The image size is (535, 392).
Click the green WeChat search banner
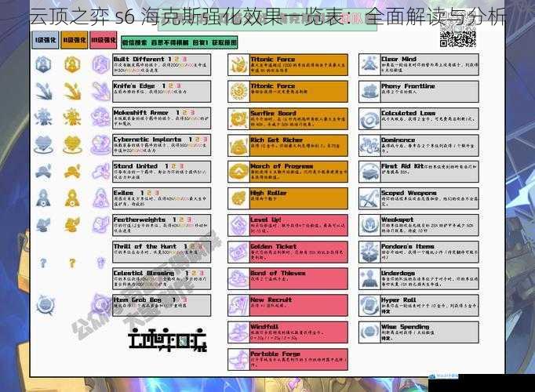point(179,42)
